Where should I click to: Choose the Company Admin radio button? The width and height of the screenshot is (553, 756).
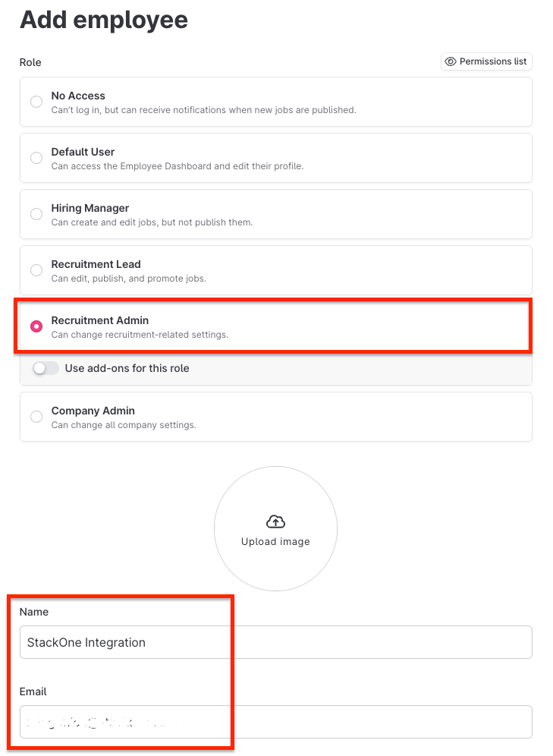[36, 417]
